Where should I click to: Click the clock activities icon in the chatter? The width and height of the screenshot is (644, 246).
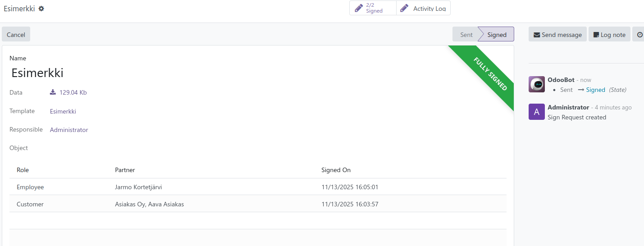tap(639, 35)
